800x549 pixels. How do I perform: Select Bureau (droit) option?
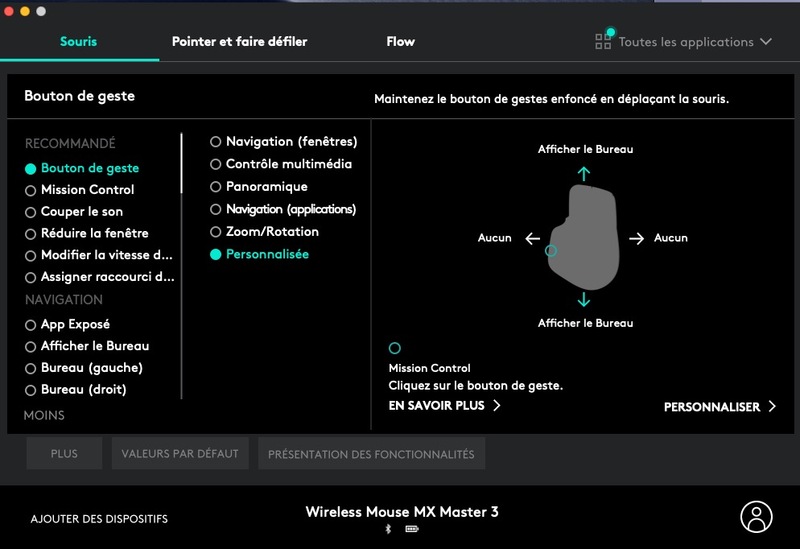point(76,390)
